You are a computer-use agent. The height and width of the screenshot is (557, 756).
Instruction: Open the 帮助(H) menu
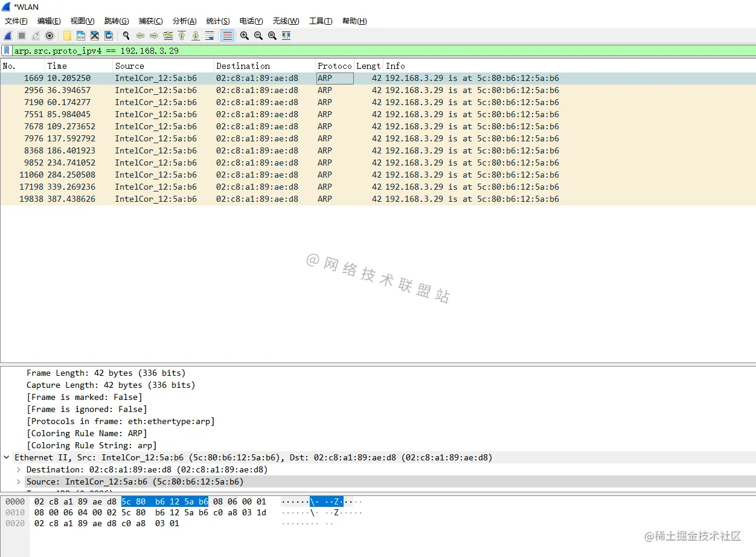354,21
